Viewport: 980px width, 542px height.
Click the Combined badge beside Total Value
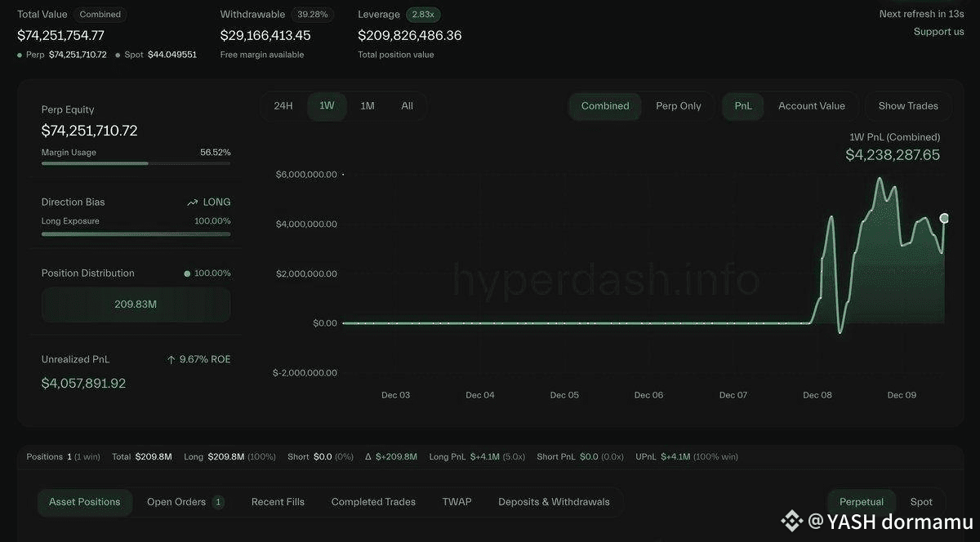tap(100, 15)
